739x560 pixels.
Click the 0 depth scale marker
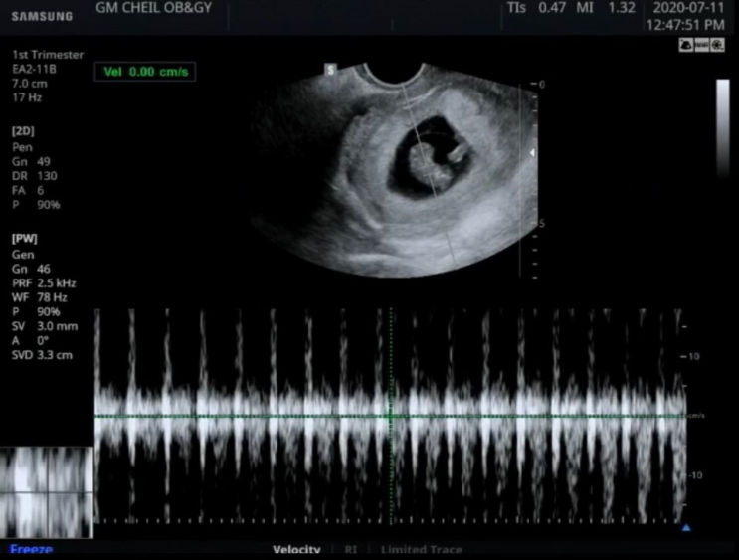pyautogui.click(x=542, y=85)
